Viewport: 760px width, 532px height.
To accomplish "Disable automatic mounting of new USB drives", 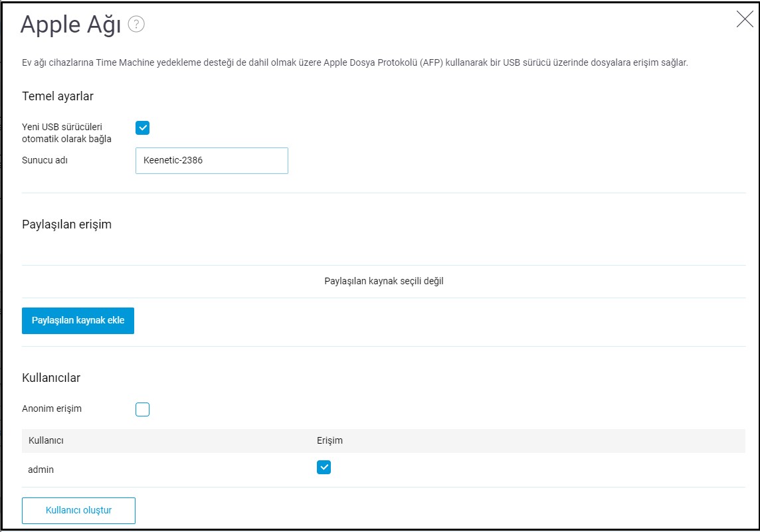I will [x=142, y=128].
